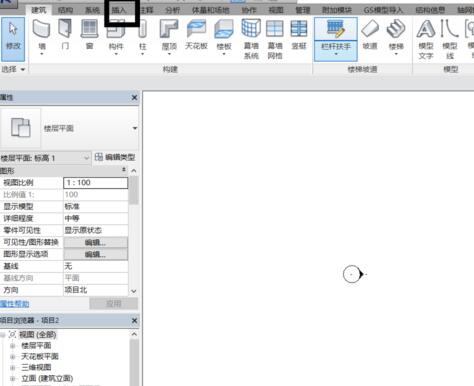Screen dimensions: 474x386
Task: Click the 视图比例 field showing 1 : 100
Action: pyautogui.click(x=96, y=183)
